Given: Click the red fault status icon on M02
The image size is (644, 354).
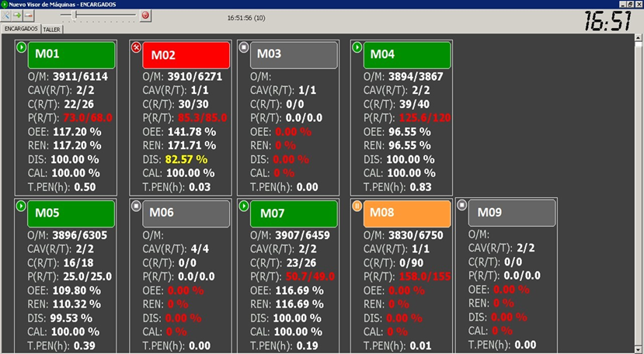Looking at the screenshot, I should [137, 47].
